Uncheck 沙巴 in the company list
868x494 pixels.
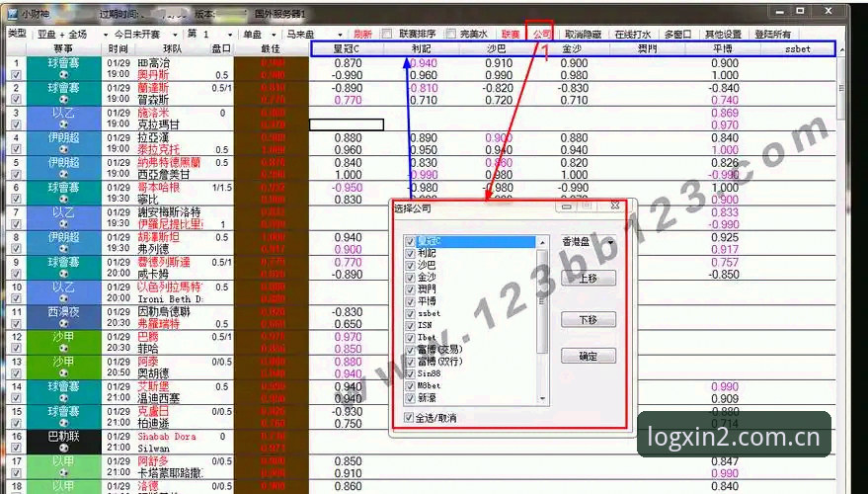(x=410, y=265)
